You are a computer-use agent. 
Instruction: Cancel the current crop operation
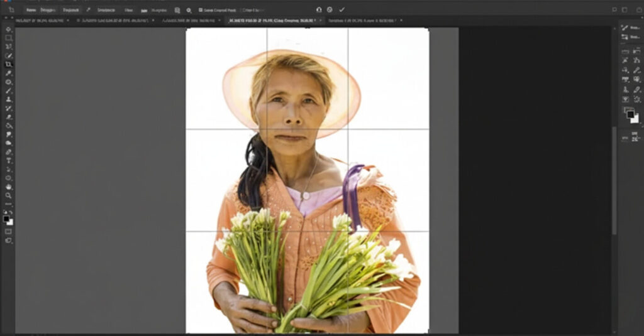coord(330,9)
